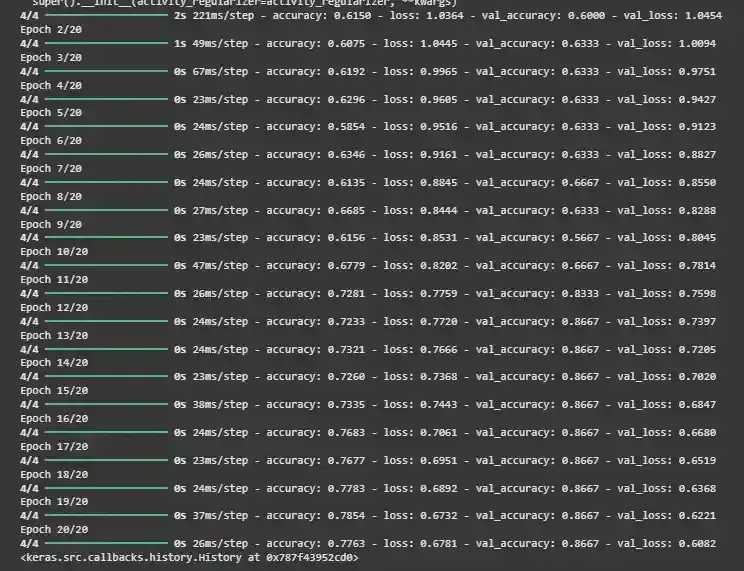
Task: Click accuracy value 0.6075
Action: pos(346,44)
